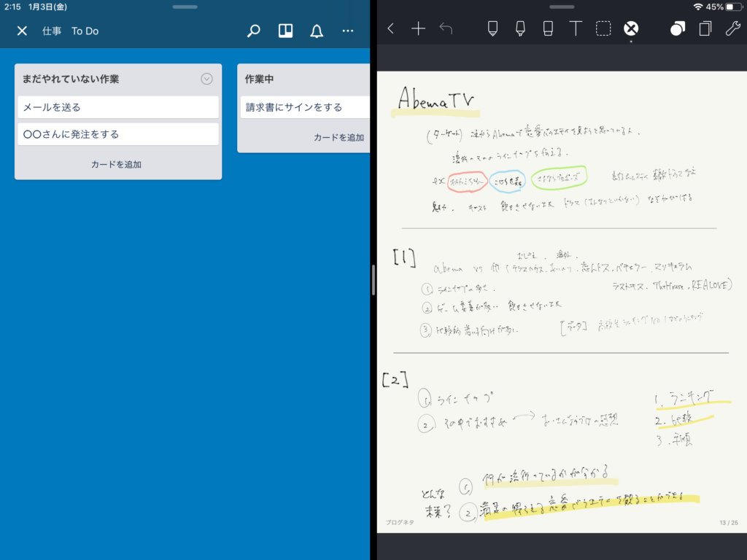This screenshot has height=560, width=747.
Task: Open the メールを送る card
Action: coord(118,107)
